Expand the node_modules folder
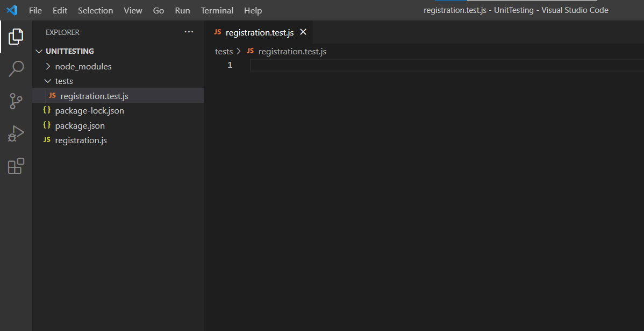The height and width of the screenshot is (331, 644). (x=48, y=66)
